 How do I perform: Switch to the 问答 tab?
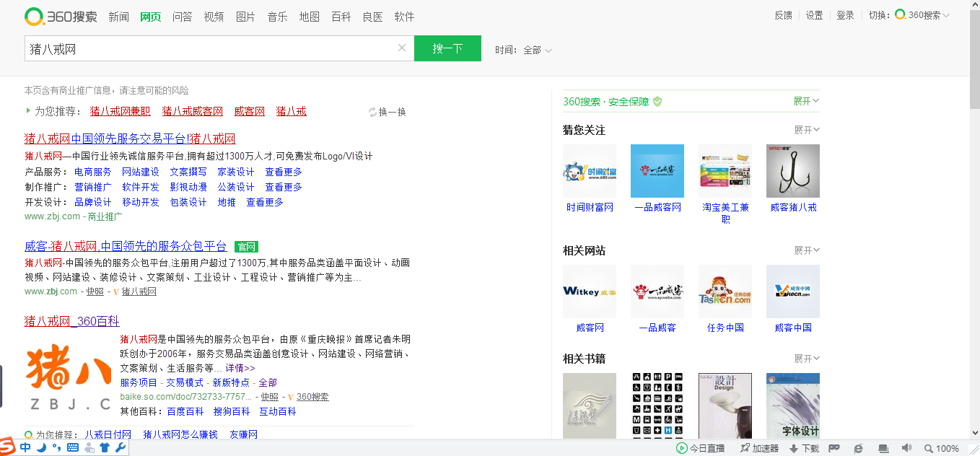click(x=182, y=17)
